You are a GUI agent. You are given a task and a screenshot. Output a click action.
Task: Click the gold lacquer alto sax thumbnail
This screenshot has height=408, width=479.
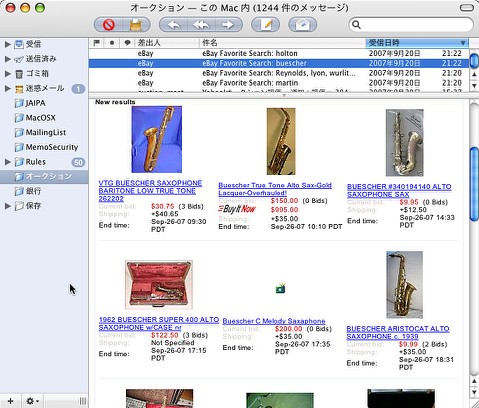[x=281, y=141]
